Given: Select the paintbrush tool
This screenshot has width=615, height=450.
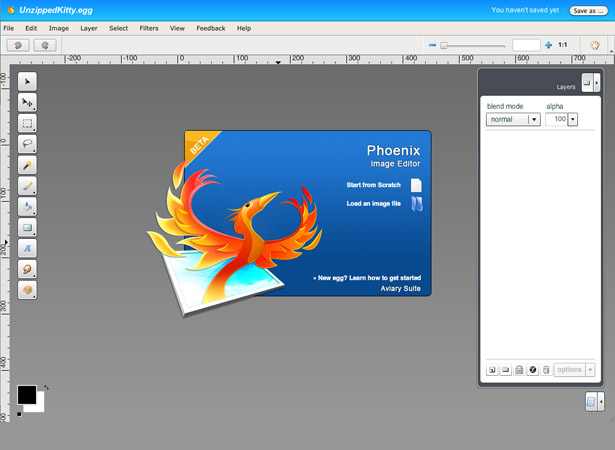Looking at the screenshot, I should tap(27, 186).
